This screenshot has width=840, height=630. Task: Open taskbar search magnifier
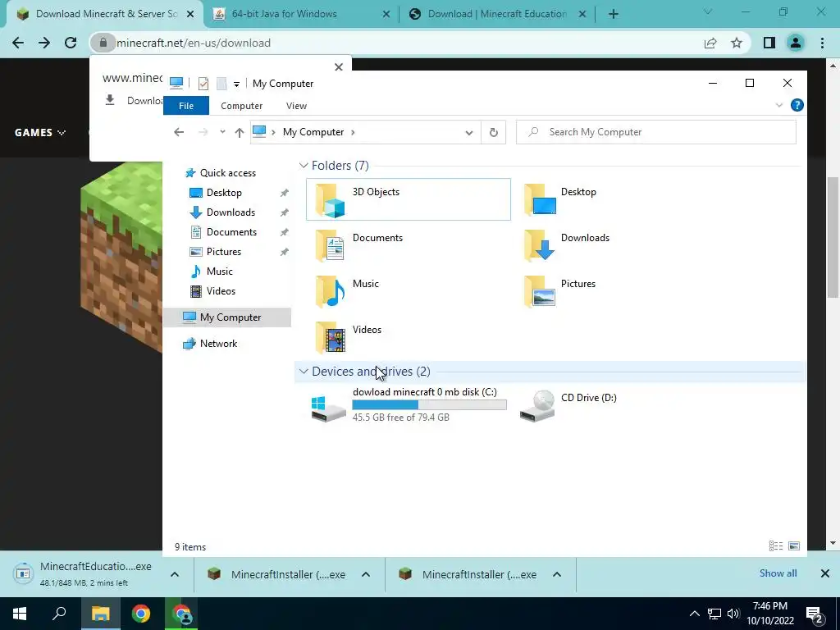click(59, 614)
